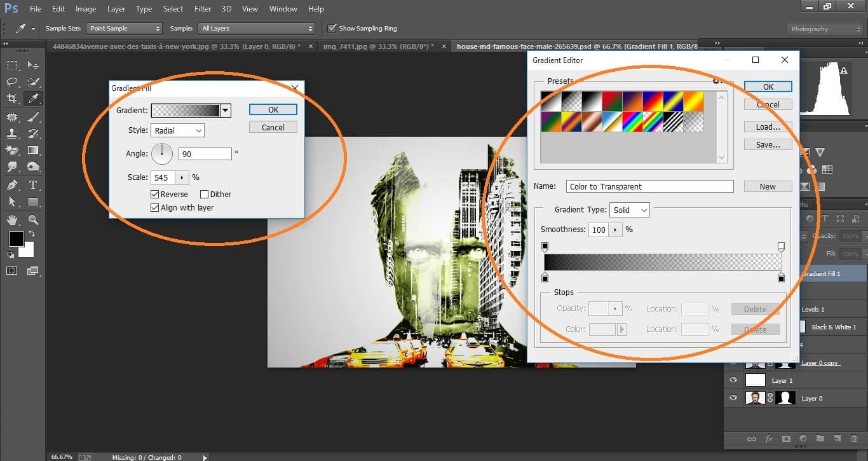Screen dimensions: 868x461
Task: Open the Sample: All Layers dropdown
Action: tap(256, 28)
